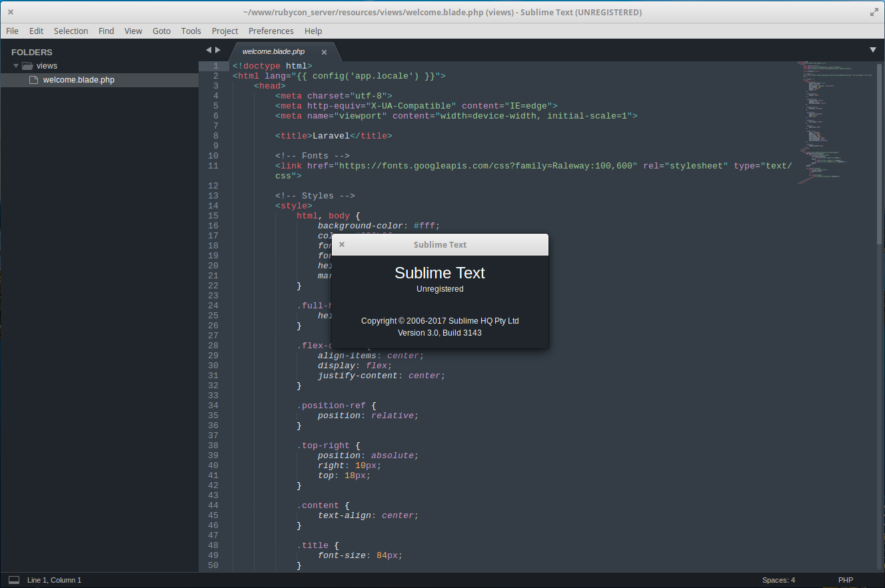This screenshot has height=588, width=885.
Task: Close the welcome.blade.php tab
Action: [x=324, y=51]
